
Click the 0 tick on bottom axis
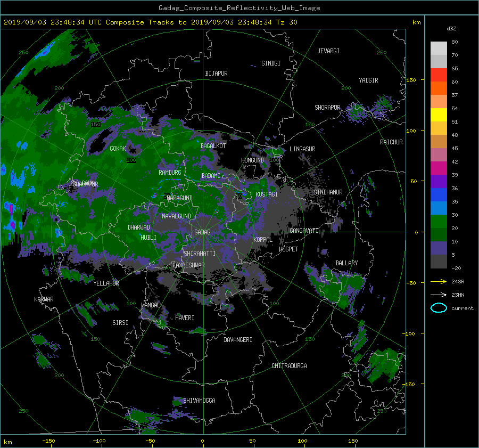[202, 441]
